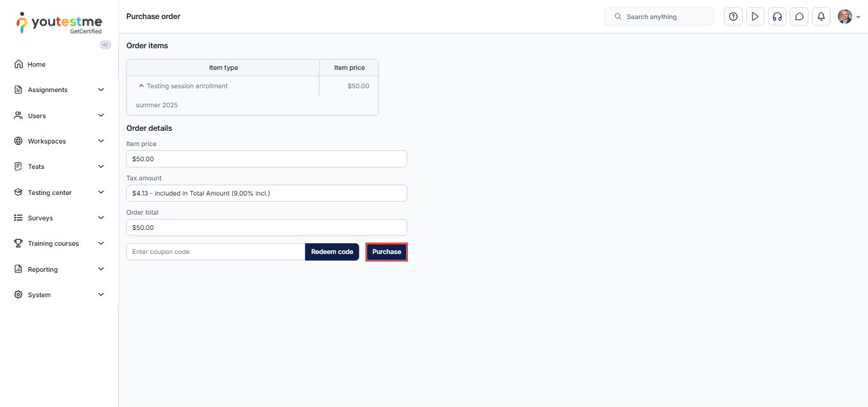Image resolution: width=868 pixels, height=407 pixels.
Task: Click the search magnifier icon
Action: click(x=618, y=17)
